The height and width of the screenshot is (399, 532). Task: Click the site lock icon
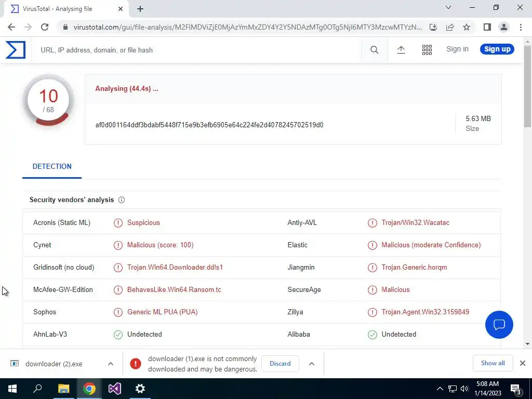click(x=65, y=27)
